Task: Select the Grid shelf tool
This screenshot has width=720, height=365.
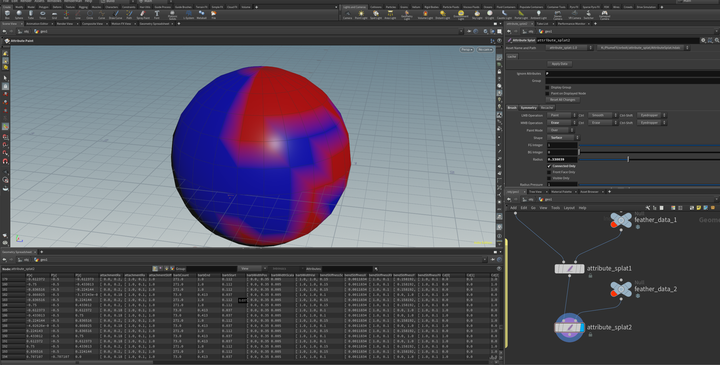Action: tap(54, 15)
